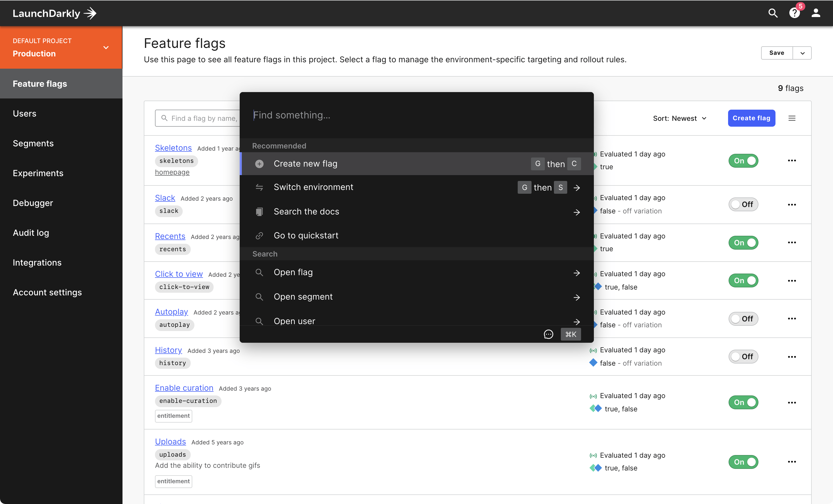This screenshot has height=504, width=833.
Task: Click inside the Find something input field
Action: point(372,115)
